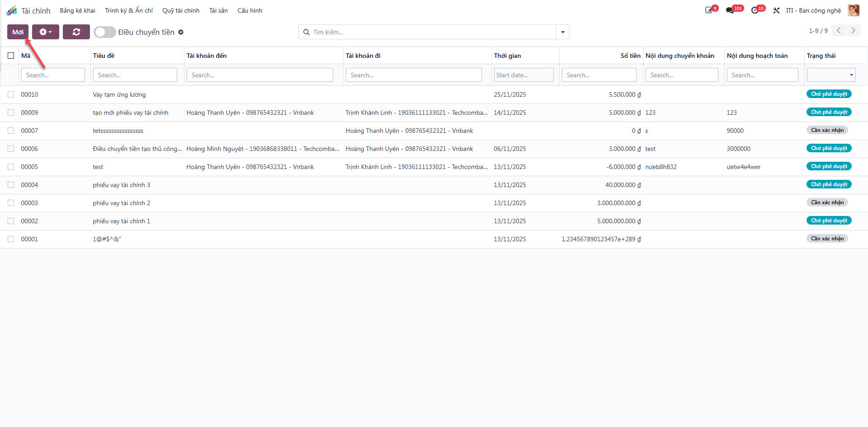Viewport: 868px width, 427px height.
Task: Open the Tài sản menu
Action: click(218, 10)
